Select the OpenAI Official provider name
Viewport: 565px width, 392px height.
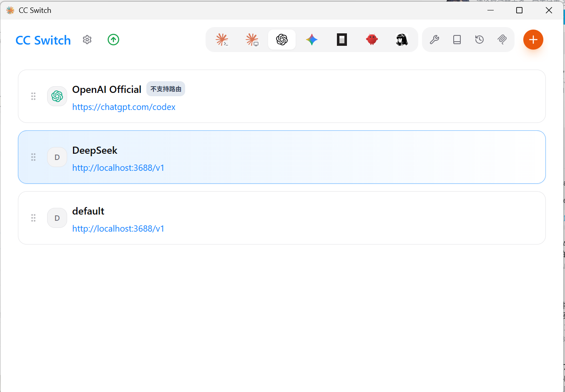point(107,89)
